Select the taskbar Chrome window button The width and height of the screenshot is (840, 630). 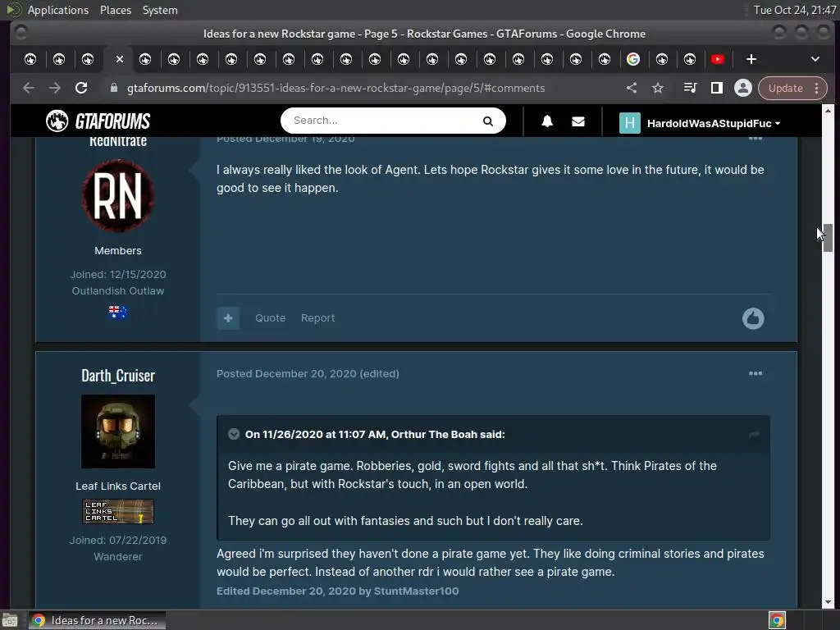(97, 620)
